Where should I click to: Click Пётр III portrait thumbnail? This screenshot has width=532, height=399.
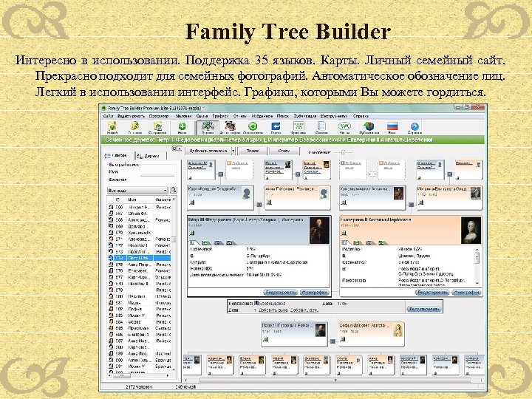(319, 231)
